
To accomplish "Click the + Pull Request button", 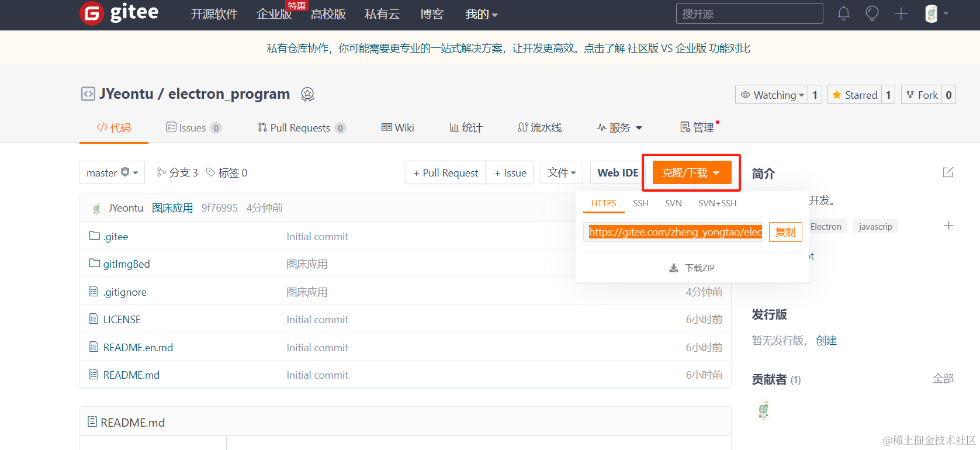I will pos(446,172).
